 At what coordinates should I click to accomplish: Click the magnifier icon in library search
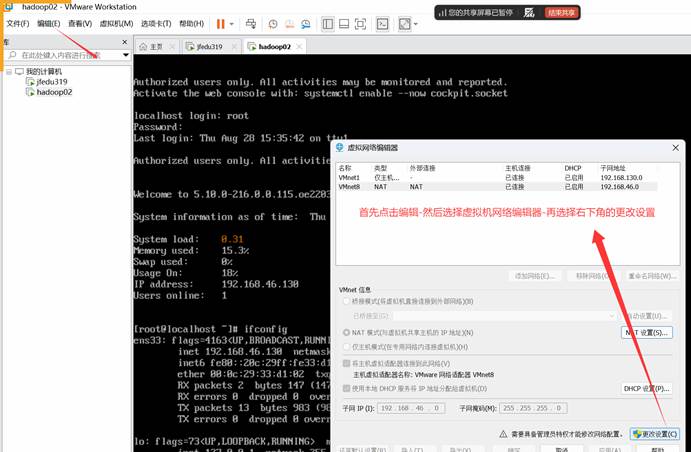(x=12, y=55)
